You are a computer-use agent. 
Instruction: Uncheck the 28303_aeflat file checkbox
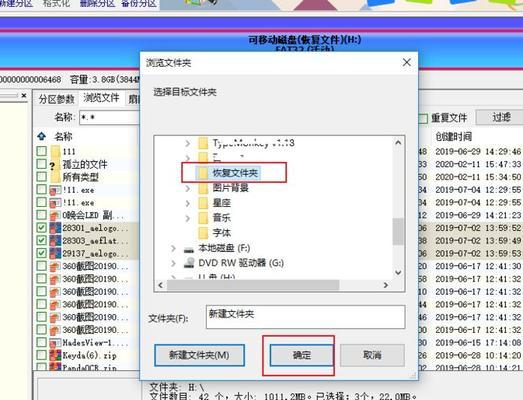pyautogui.click(x=41, y=240)
